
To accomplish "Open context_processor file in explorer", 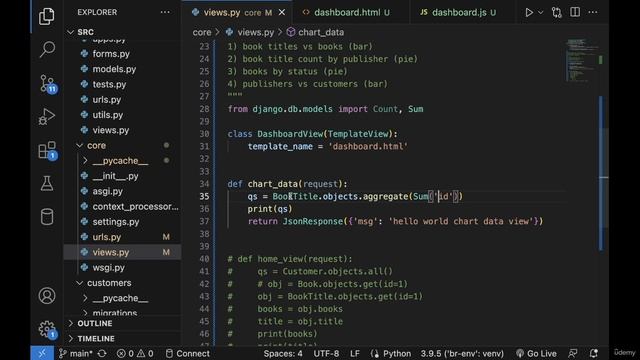I will point(135,207).
